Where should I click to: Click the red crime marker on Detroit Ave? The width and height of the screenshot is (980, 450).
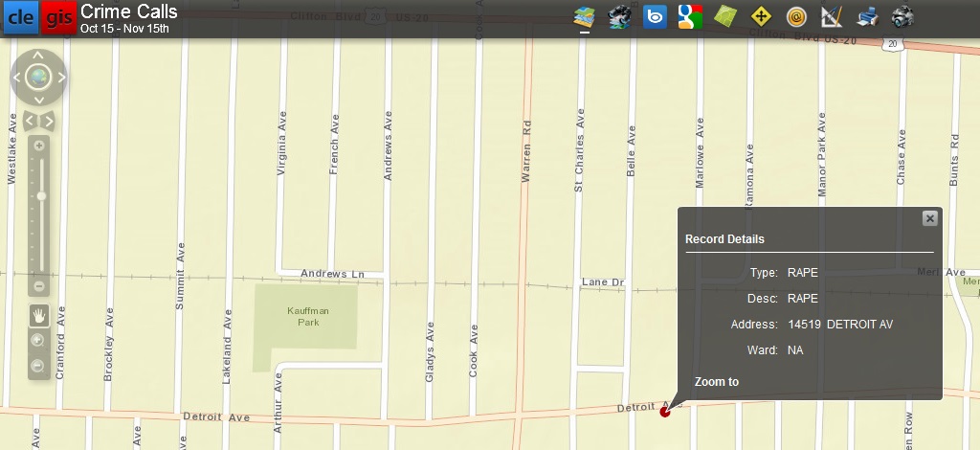(665, 412)
